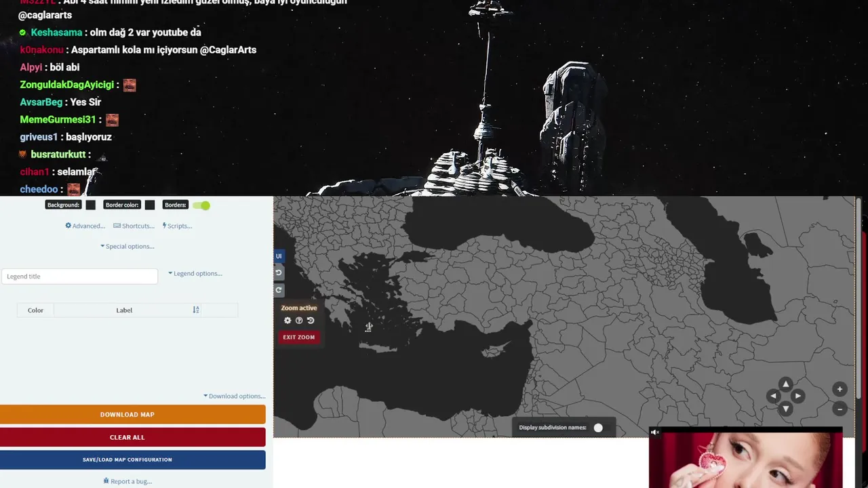Click the redo arrow on the map sidebar
The width and height of the screenshot is (868, 488).
[278, 289]
